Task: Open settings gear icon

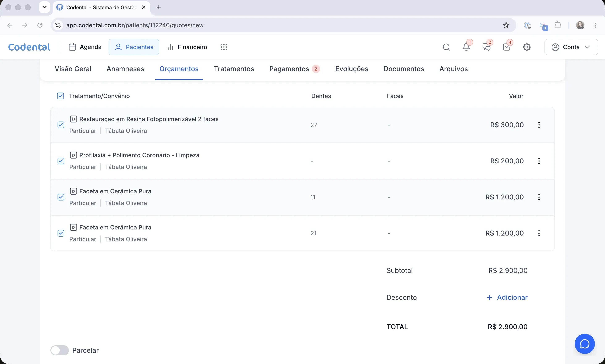Action: [x=527, y=47]
